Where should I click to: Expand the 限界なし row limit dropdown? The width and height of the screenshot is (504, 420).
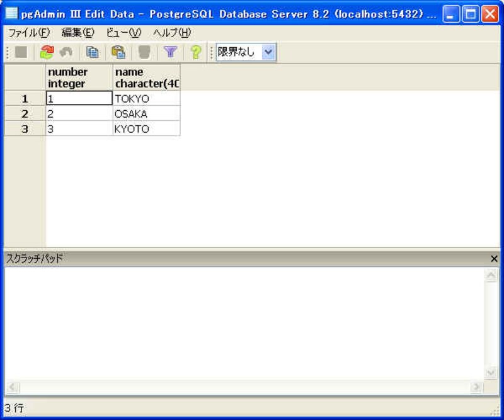click(x=269, y=52)
